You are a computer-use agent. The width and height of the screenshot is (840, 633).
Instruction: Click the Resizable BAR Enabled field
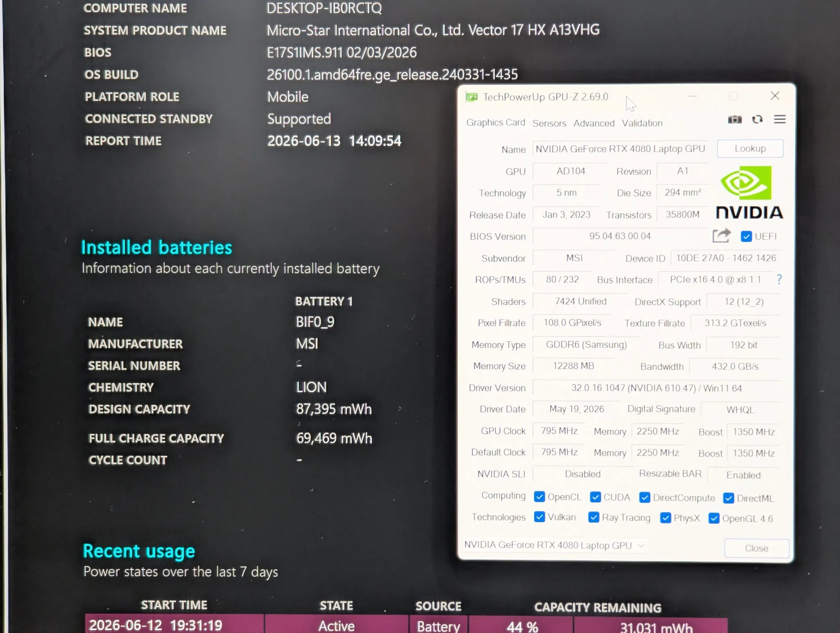click(743, 475)
